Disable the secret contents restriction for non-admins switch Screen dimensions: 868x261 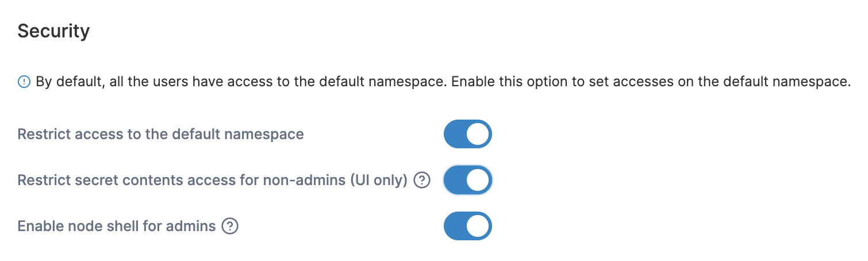pos(467,181)
